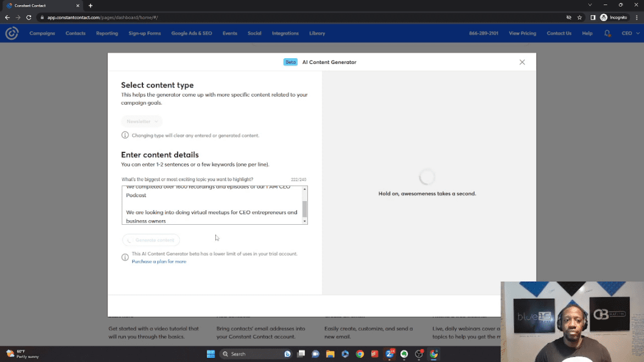The image size is (644, 362).
Task: Click the Bing icon in taskbar search
Action: 288,354
